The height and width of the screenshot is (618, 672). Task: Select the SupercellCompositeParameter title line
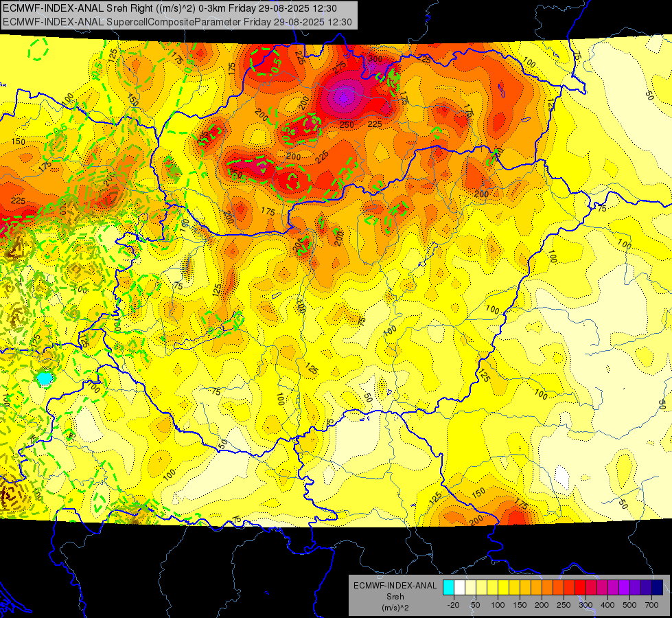(177, 22)
